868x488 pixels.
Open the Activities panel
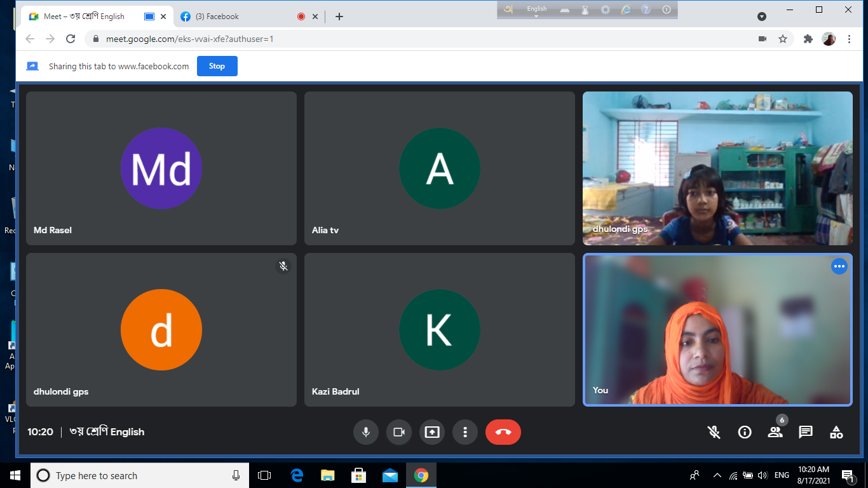tap(836, 432)
